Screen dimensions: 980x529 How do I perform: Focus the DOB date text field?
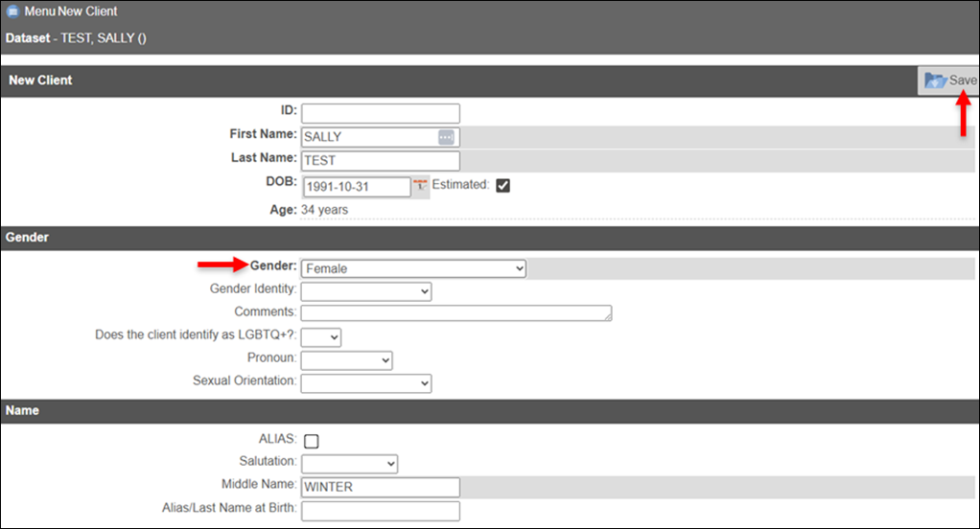coord(356,187)
